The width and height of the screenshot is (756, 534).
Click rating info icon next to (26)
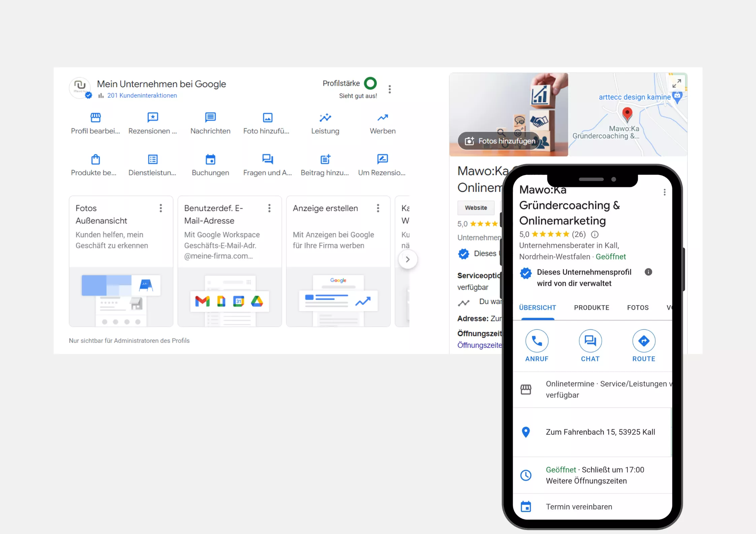point(595,234)
